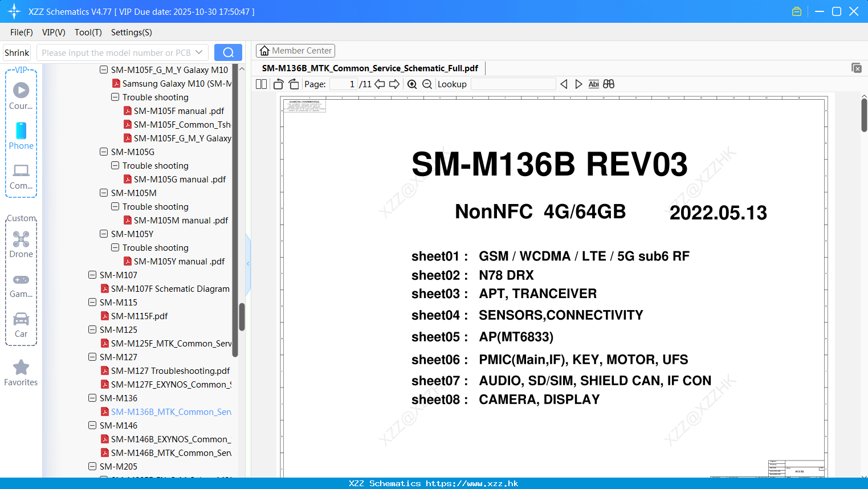
Task: Toggle two-page view layout icon
Action: coord(261,84)
